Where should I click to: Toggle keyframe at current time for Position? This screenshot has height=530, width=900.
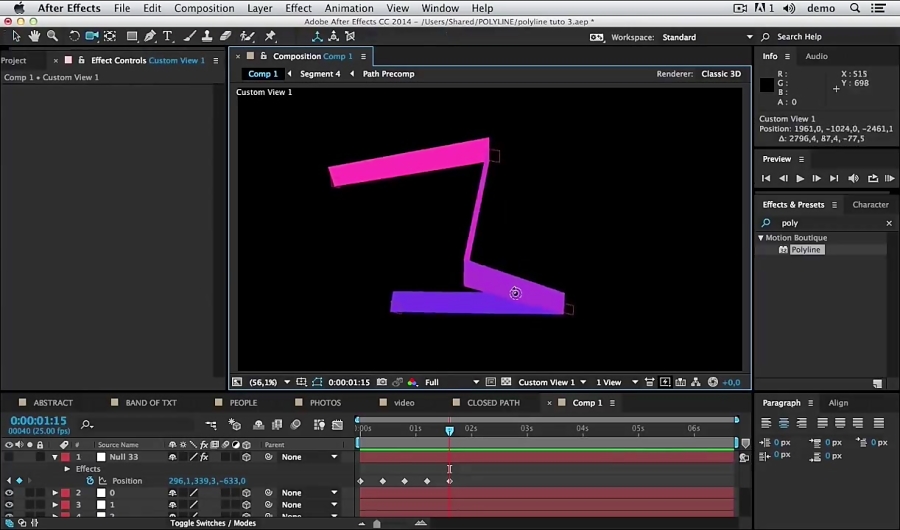(x=19, y=481)
